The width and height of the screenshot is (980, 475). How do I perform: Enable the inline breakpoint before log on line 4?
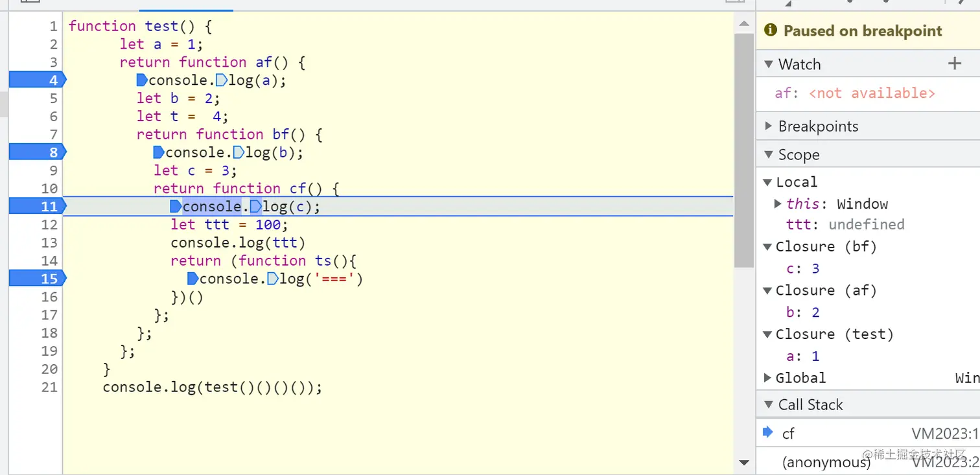(222, 80)
